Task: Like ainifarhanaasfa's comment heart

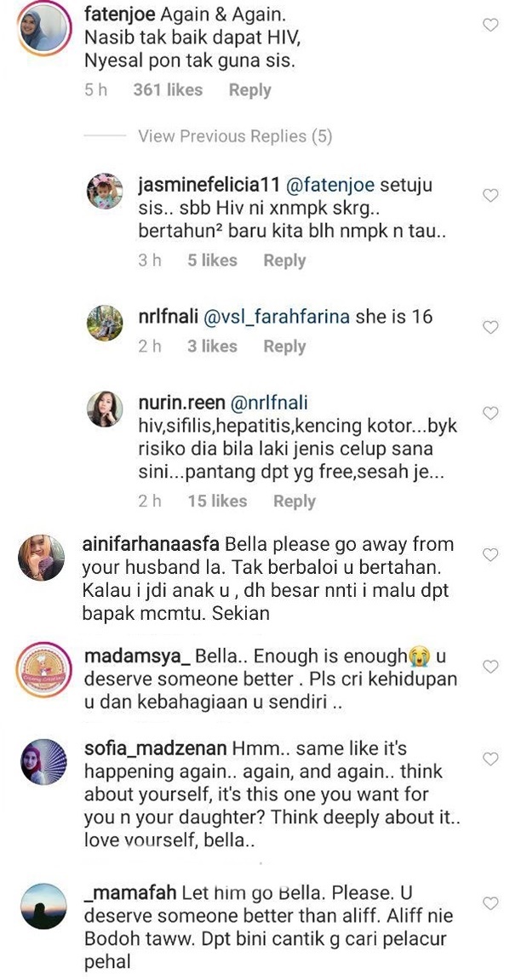Action: pyautogui.click(x=490, y=554)
